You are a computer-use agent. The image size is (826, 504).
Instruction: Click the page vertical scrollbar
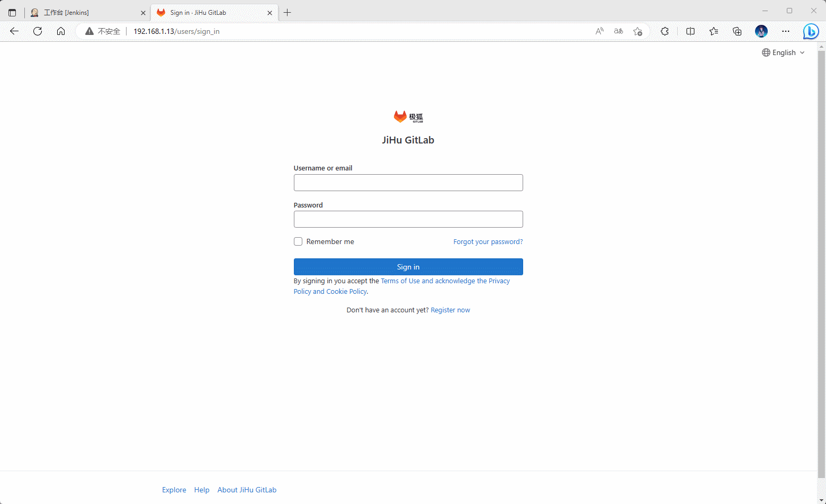click(x=822, y=265)
